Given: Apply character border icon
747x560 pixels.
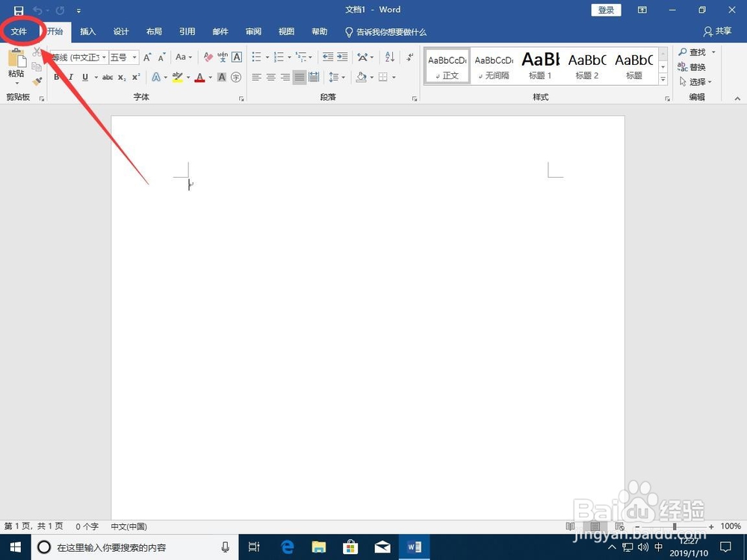Looking at the screenshot, I should tap(237, 57).
